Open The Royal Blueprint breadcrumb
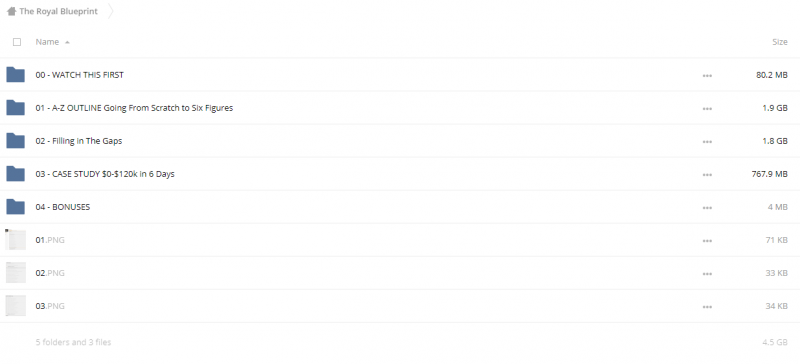 (58, 11)
